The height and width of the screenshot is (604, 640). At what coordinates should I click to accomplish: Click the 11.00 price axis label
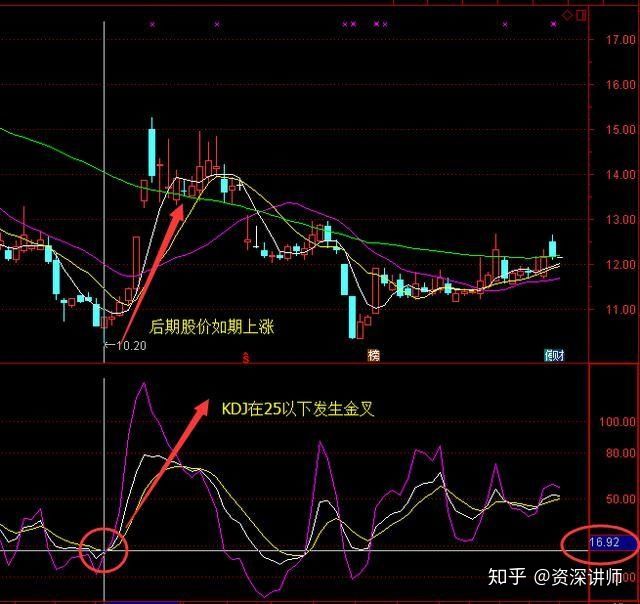click(621, 309)
